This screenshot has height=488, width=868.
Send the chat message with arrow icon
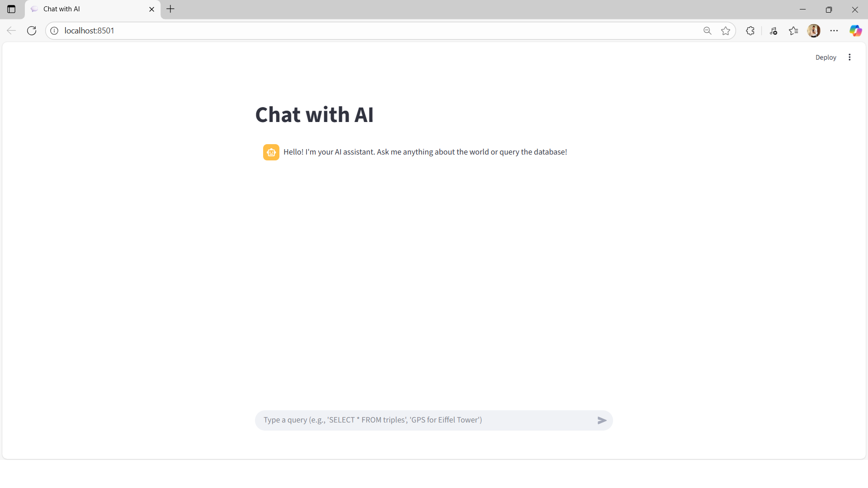(x=602, y=420)
